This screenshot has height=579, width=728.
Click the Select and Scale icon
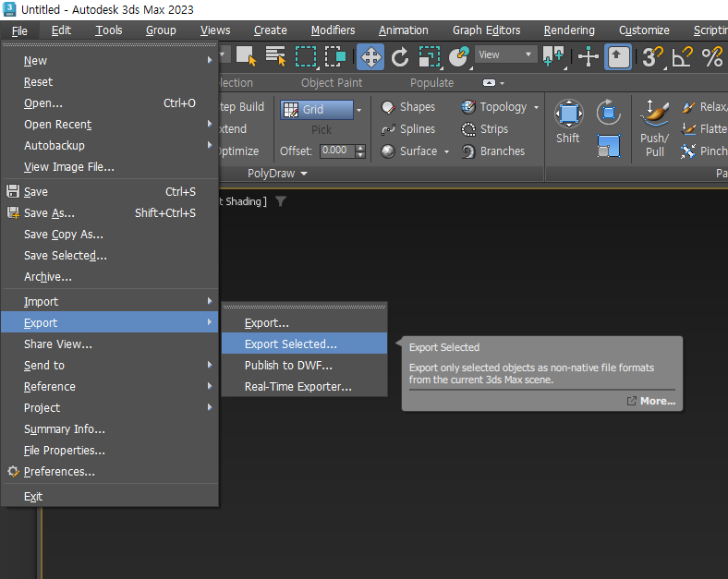click(430, 56)
